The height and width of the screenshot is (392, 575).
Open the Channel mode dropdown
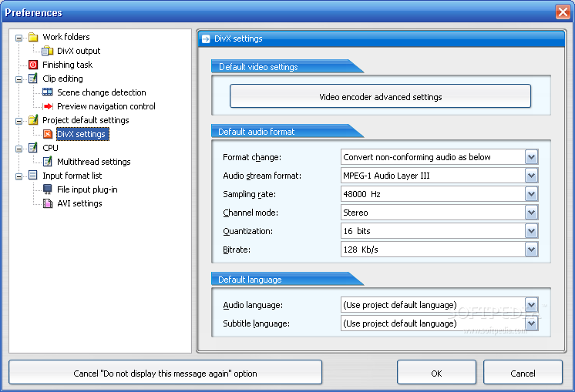click(x=531, y=213)
